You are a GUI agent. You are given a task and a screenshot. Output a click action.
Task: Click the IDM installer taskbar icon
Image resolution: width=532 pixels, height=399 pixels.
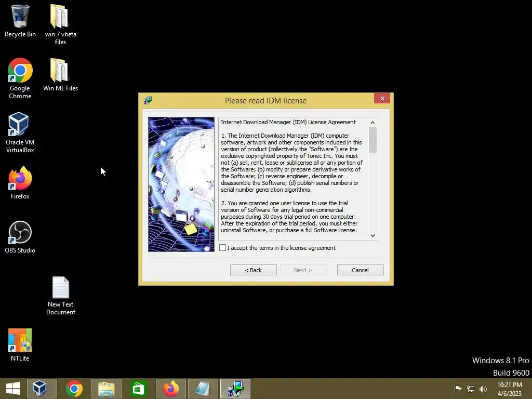pos(235,389)
